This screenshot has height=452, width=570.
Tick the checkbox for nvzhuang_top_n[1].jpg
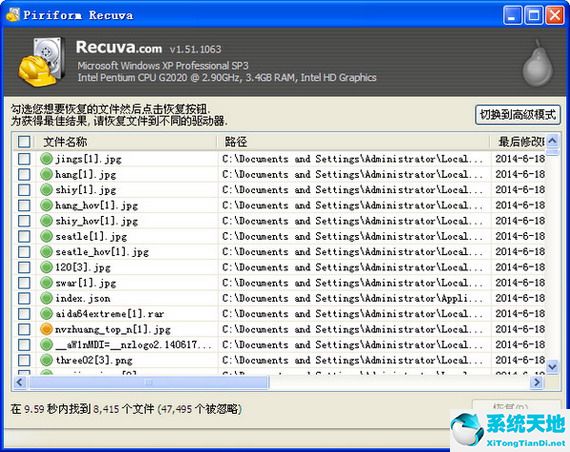[24, 329]
